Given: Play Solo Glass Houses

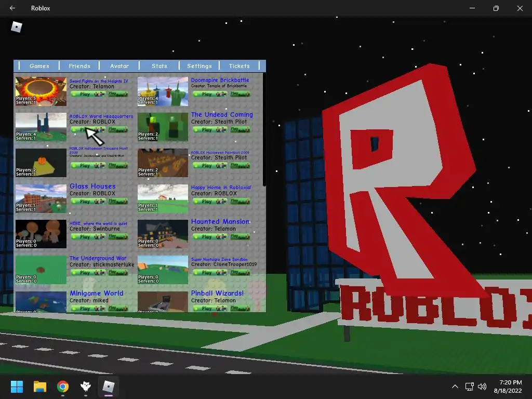Looking at the screenshot, I should click(118, 201).
